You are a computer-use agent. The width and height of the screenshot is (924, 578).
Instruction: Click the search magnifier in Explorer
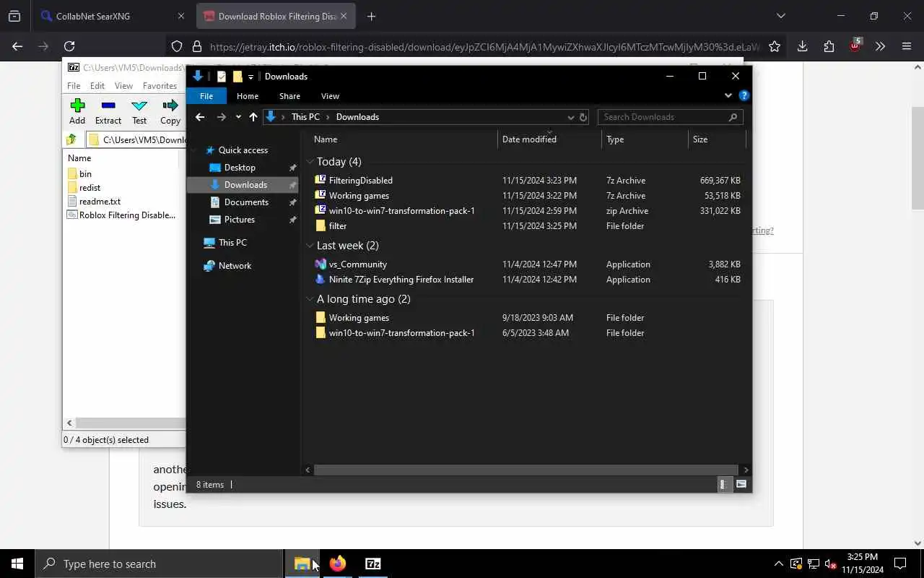tap(733, 117)
